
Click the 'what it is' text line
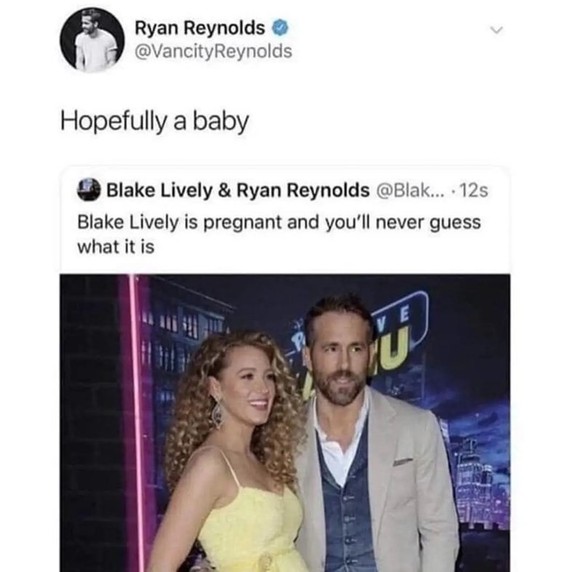[x=116, y=247]
